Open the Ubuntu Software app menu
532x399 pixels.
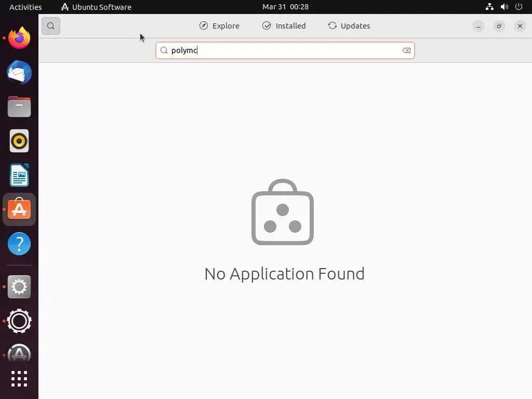tap(96, 7)
